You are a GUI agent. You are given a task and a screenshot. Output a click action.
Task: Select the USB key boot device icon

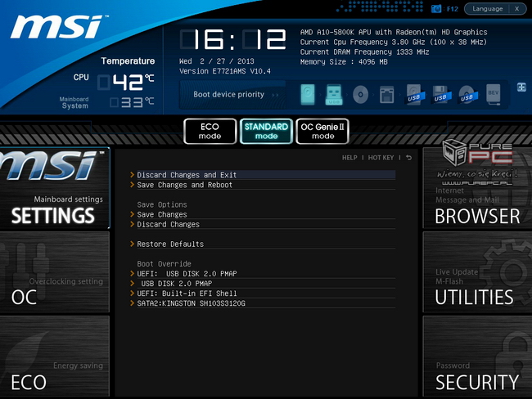(334, 95)
